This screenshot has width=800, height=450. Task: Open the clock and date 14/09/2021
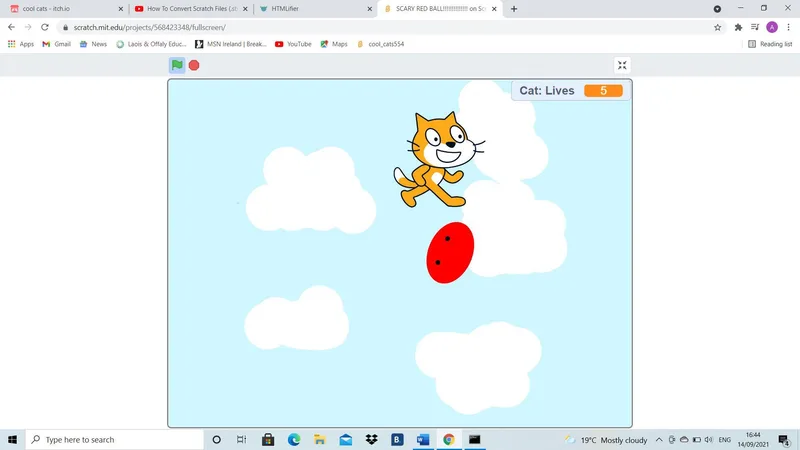(x=753, y=440)
